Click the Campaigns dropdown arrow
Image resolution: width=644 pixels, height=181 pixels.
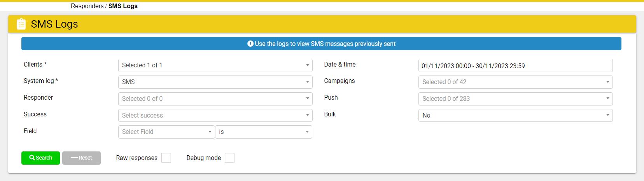coord(607,82)
